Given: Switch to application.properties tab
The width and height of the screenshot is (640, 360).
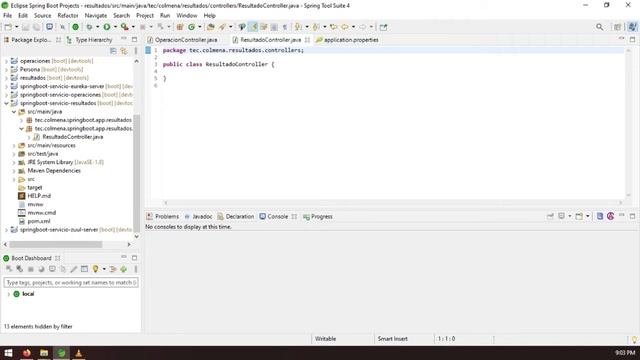Looking at the screenshot, I should [x=347, y=40].
